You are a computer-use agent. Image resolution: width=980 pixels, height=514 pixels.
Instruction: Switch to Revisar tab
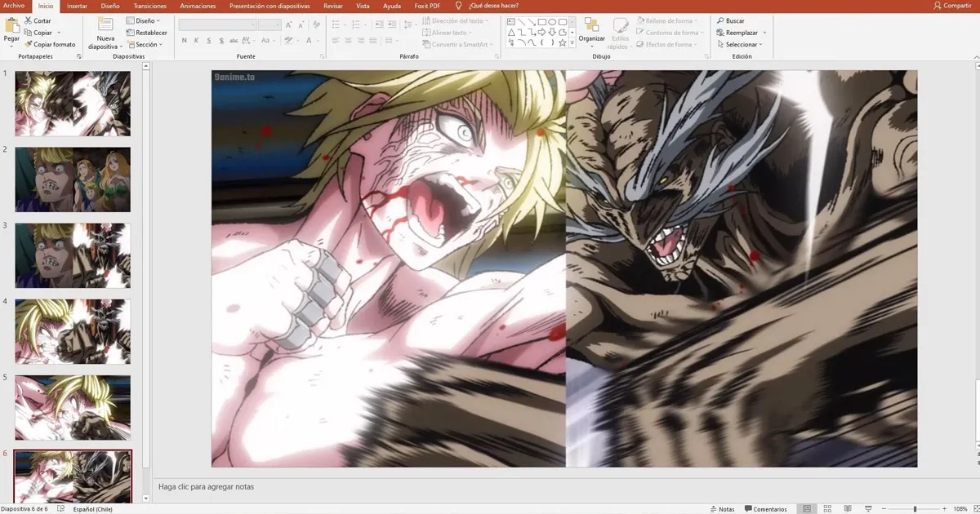coord(333,6)
